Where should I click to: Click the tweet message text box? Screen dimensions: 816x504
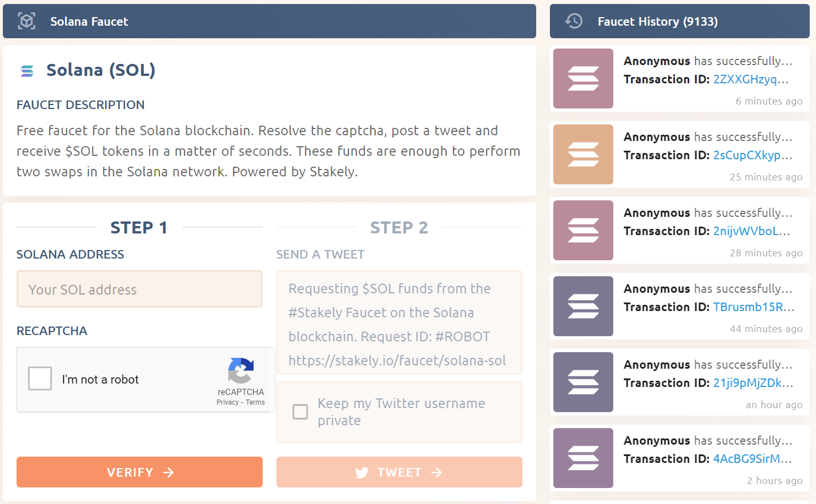pyautogui.click(x=399, y=324)
